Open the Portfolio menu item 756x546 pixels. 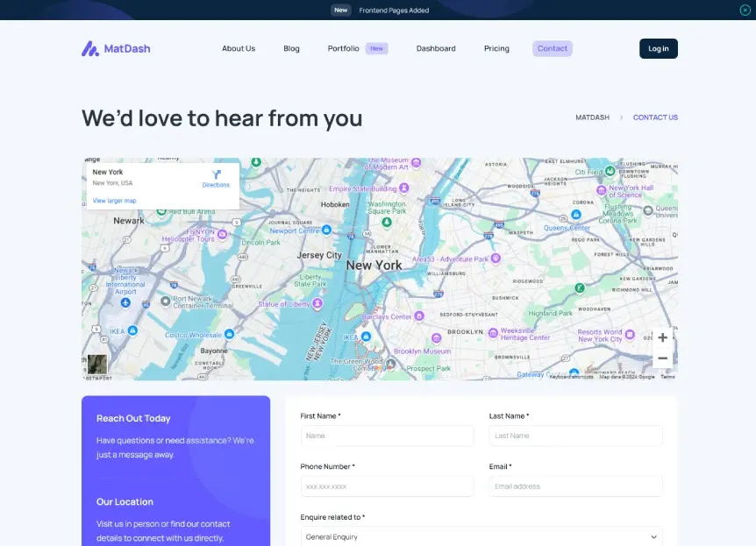pos(344,49)
